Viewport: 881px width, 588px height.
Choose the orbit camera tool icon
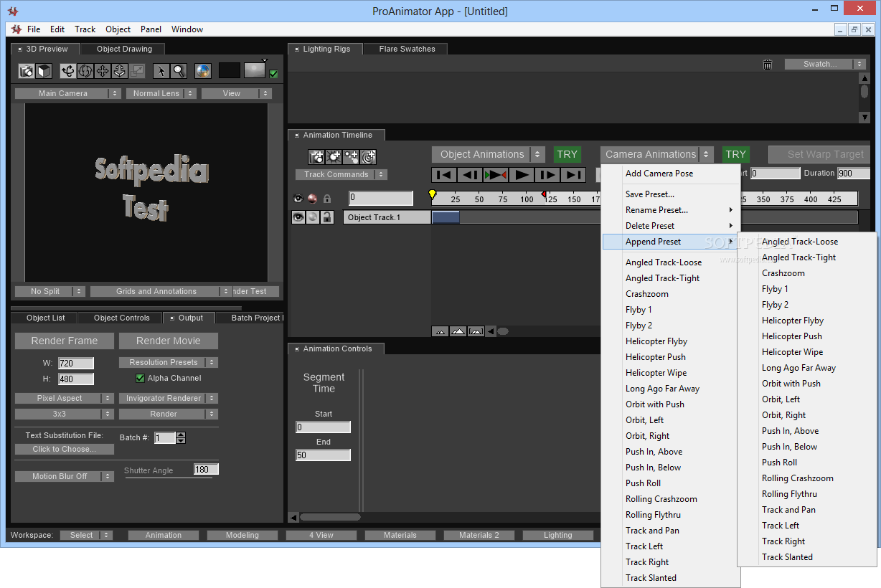68,71
